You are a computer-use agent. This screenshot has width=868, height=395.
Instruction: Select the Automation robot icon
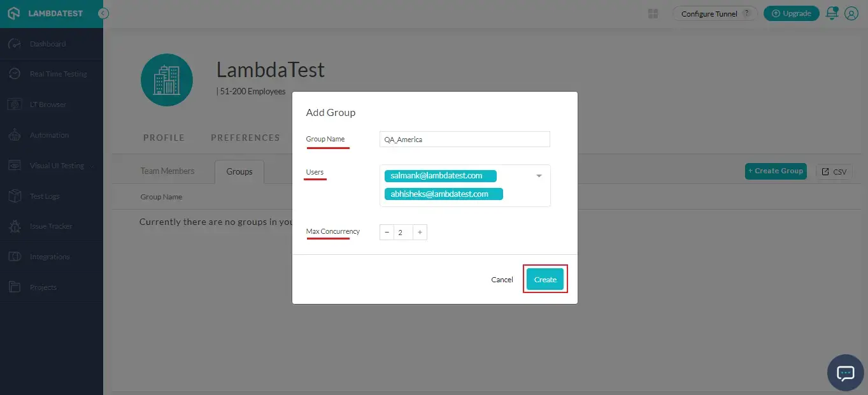pyautogui.click(x=15, y=135)
